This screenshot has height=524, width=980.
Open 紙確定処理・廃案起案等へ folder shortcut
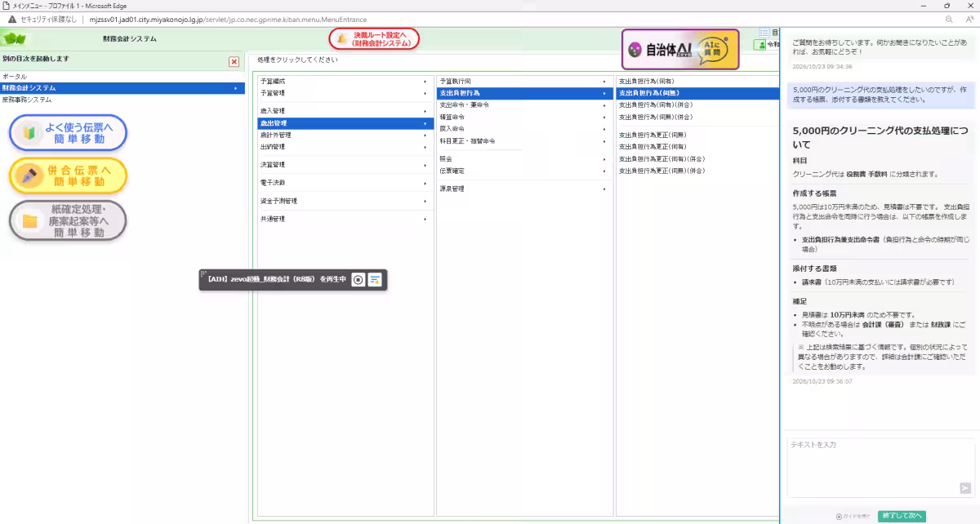point(68,220)
